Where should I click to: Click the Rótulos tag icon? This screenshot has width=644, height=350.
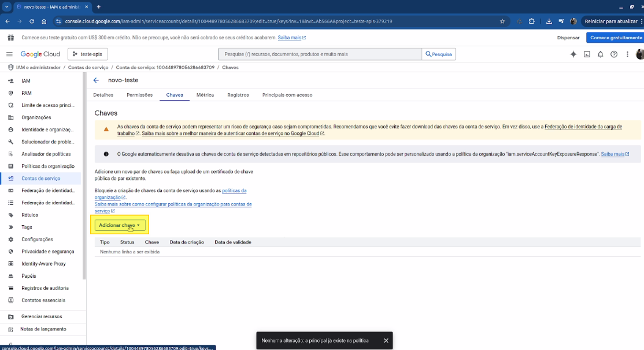tap(10, 215)
